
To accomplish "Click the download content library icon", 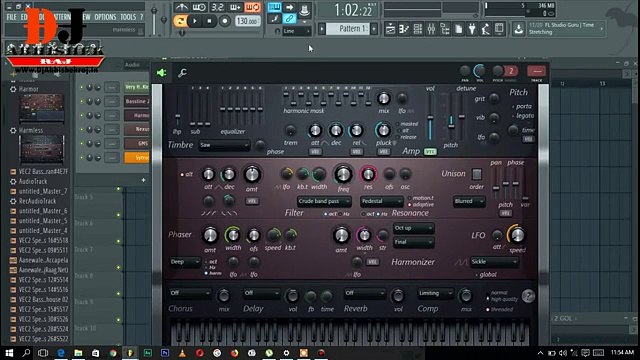I will 518,29.
